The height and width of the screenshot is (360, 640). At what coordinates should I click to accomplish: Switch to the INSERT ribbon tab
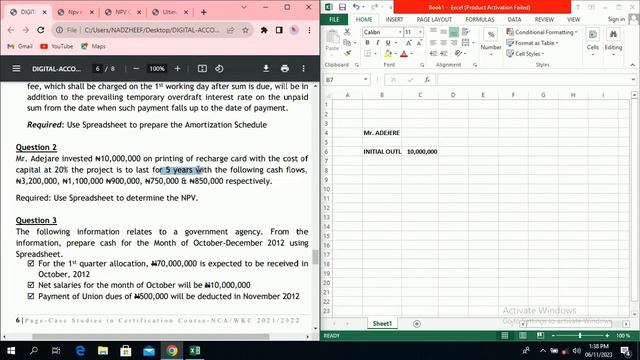point(394,19)
